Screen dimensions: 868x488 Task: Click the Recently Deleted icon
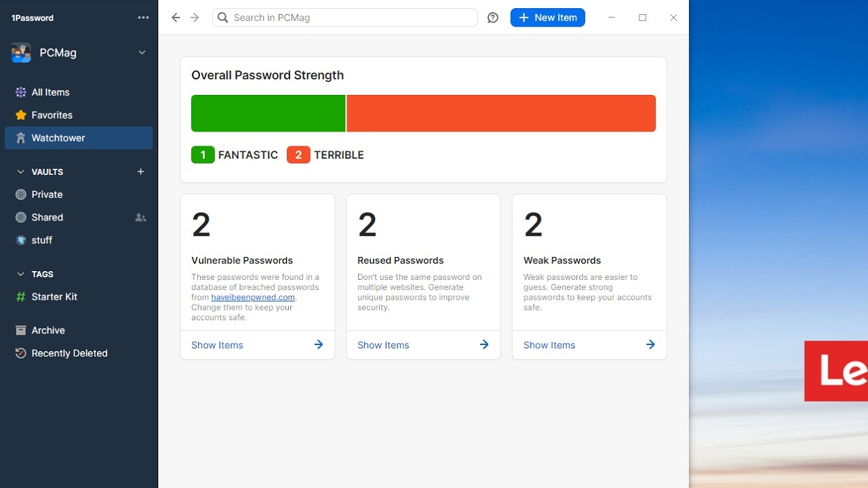(x=21, y=353)
